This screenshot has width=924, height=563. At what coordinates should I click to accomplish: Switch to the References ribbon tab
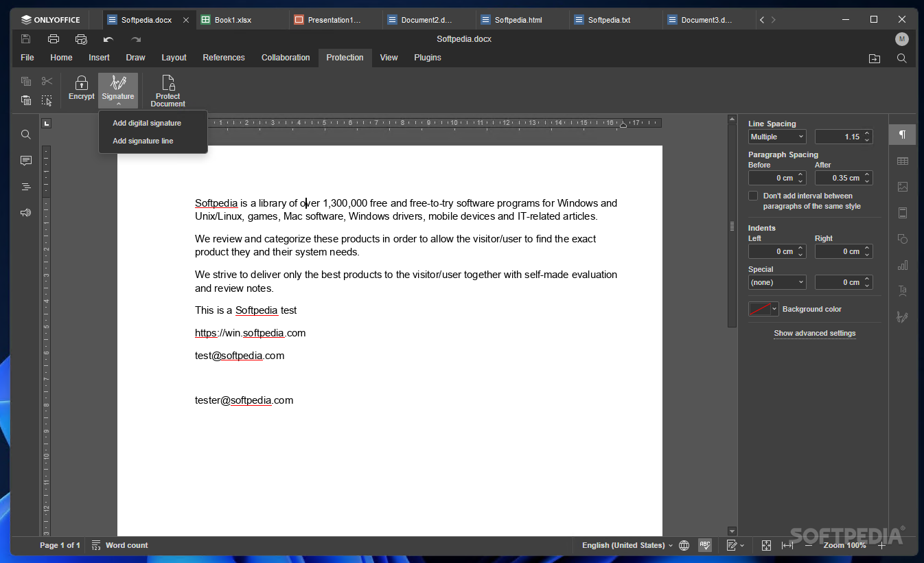click(224, 58)
